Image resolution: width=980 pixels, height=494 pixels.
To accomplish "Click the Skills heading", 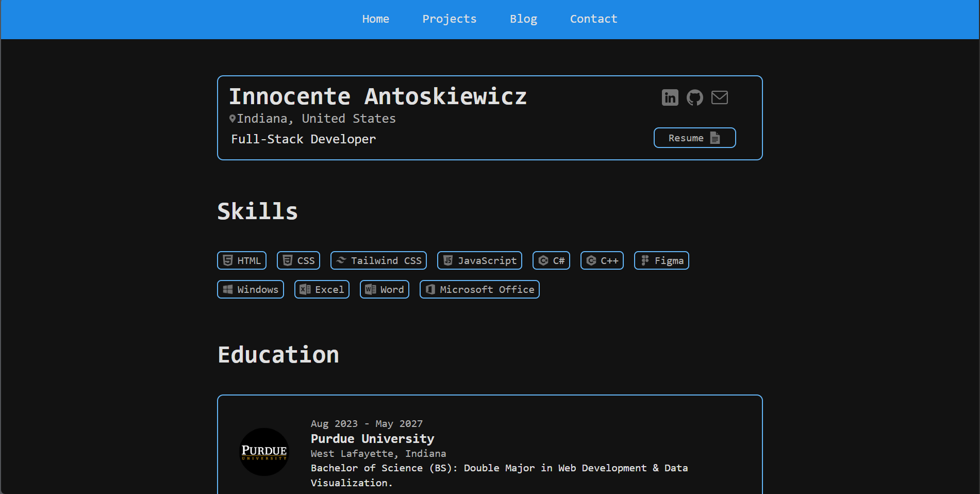I will coord(258,211).
